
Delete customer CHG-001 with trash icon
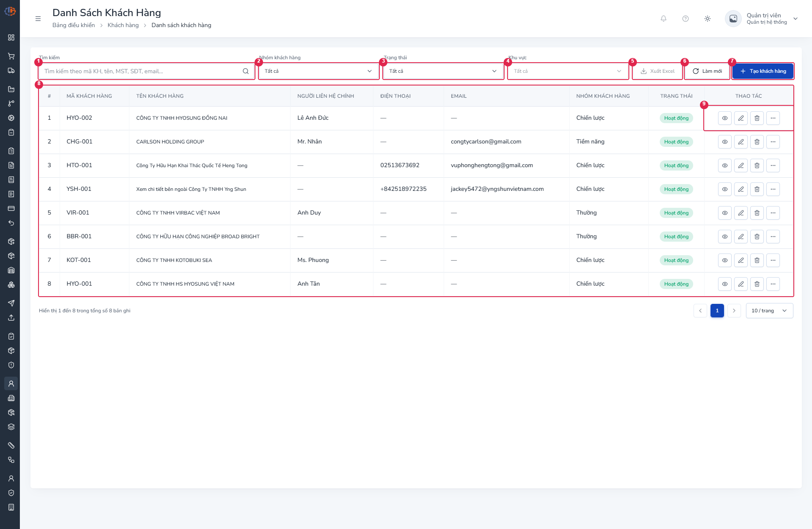coord(757,142)
